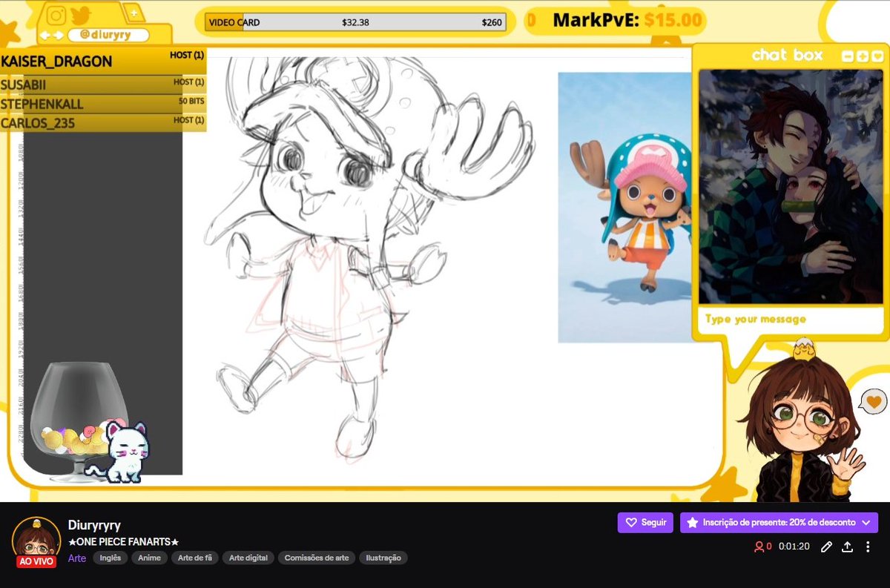Select the Arte digital tag

(x=248, y=558)
